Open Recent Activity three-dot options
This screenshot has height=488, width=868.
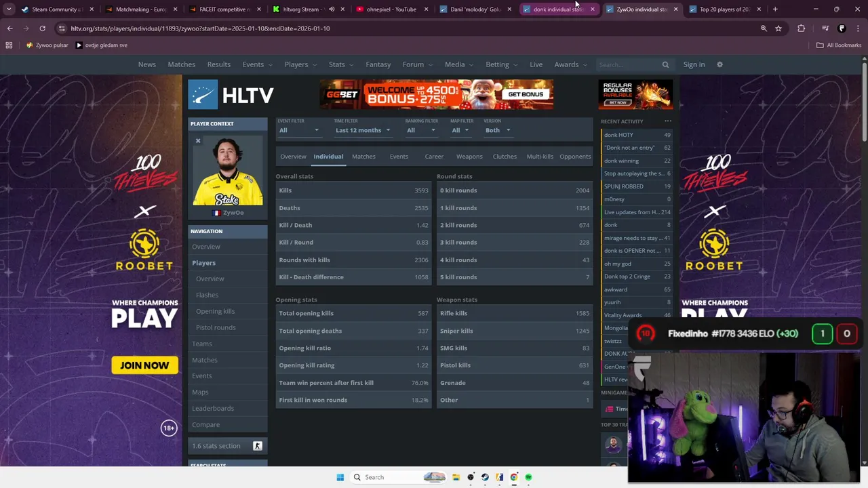point(668,121)
